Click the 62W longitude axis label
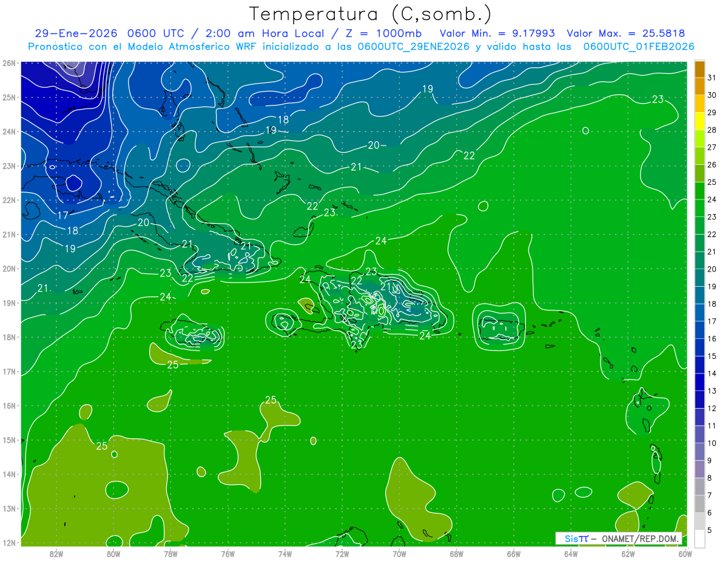Viewport: 728px width, 562px height. click(627, 553)
